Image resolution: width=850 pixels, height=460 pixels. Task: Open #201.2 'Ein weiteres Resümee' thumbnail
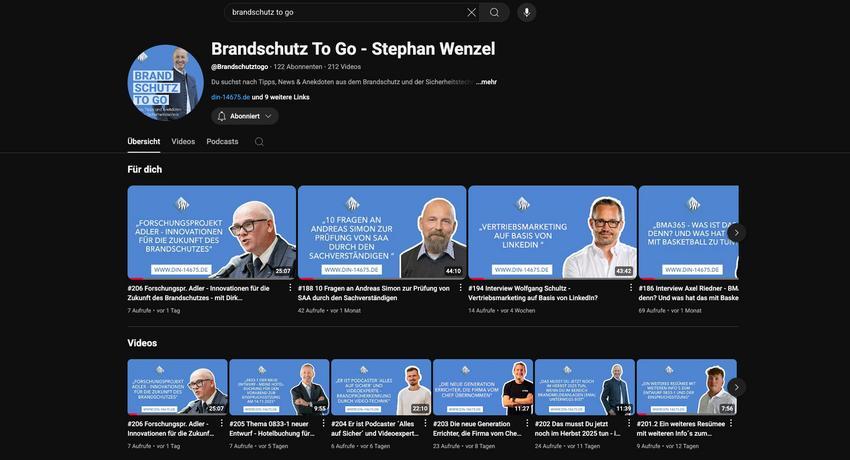tap(687, 387)
